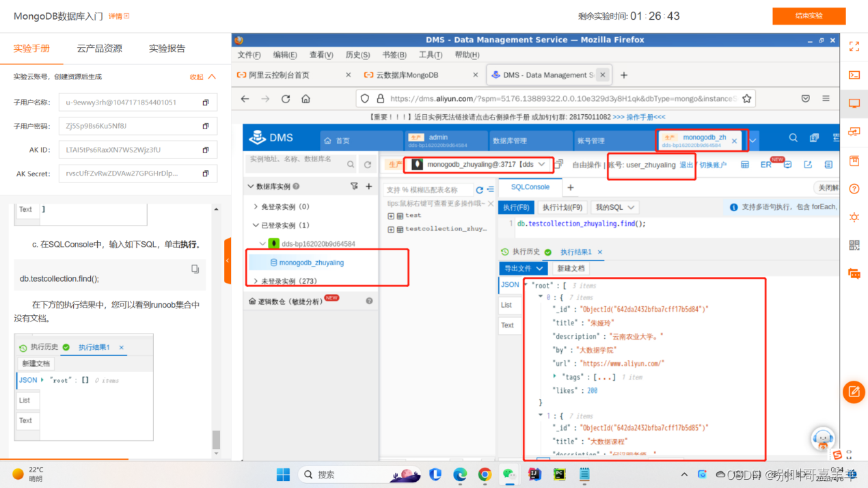Screen dimensions: 868x488
Task: Click the 切换账户 link
Action: pos(713,165)
